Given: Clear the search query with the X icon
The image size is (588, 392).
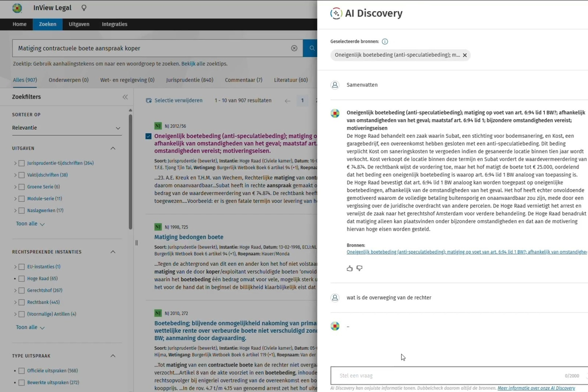Looking at the screenshot, I should point(294,48).
